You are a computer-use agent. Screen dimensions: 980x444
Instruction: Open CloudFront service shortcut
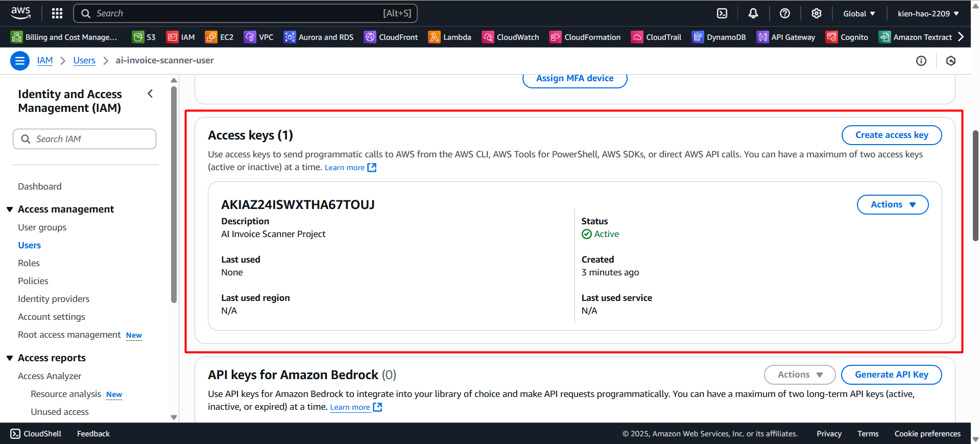[x=391, y=37]
